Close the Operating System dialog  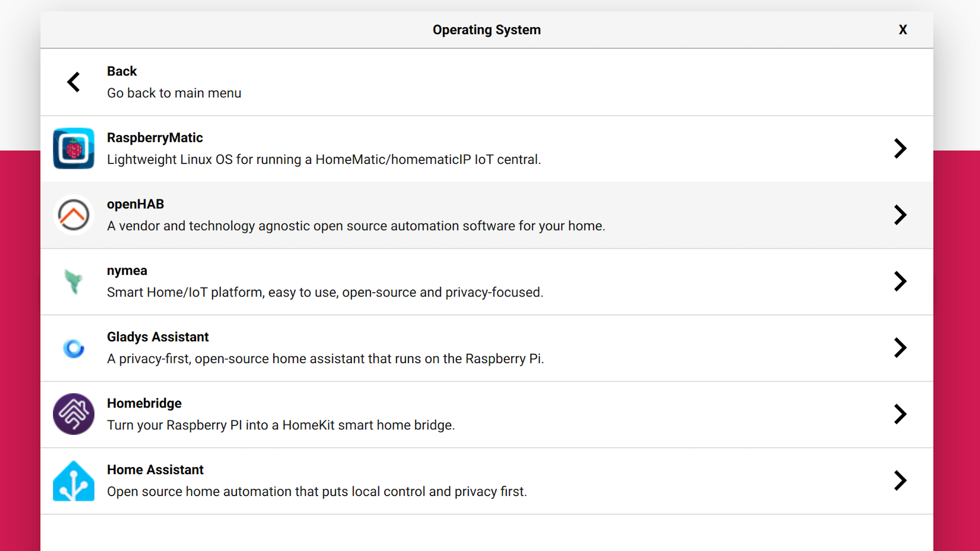pyautogui.click(x=903, y=29)
